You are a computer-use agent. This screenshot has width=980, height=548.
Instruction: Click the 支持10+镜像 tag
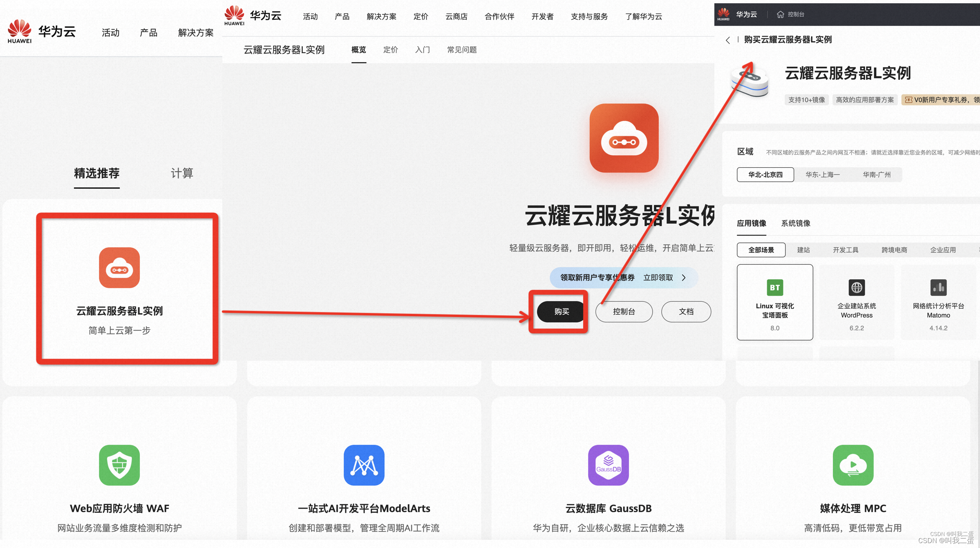click(806, 100)
